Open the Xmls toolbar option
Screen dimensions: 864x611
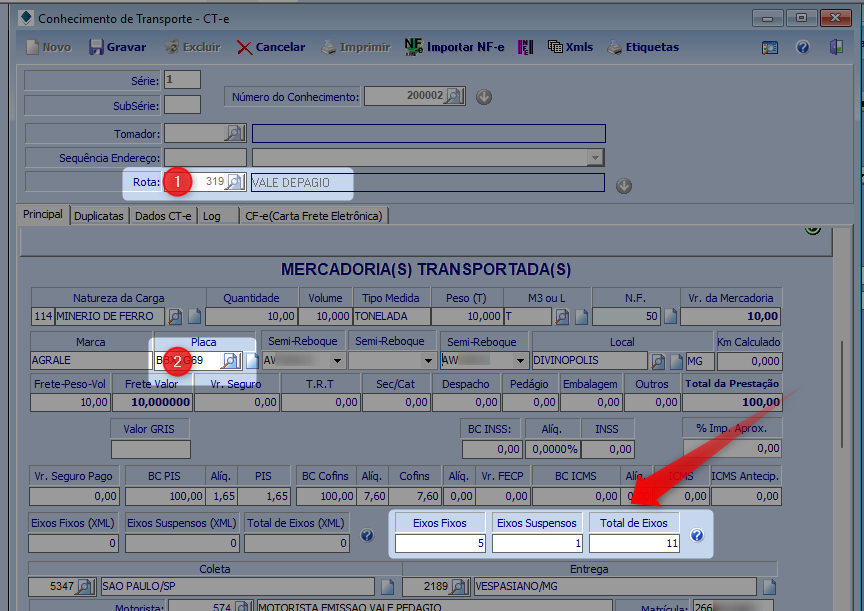570,47
